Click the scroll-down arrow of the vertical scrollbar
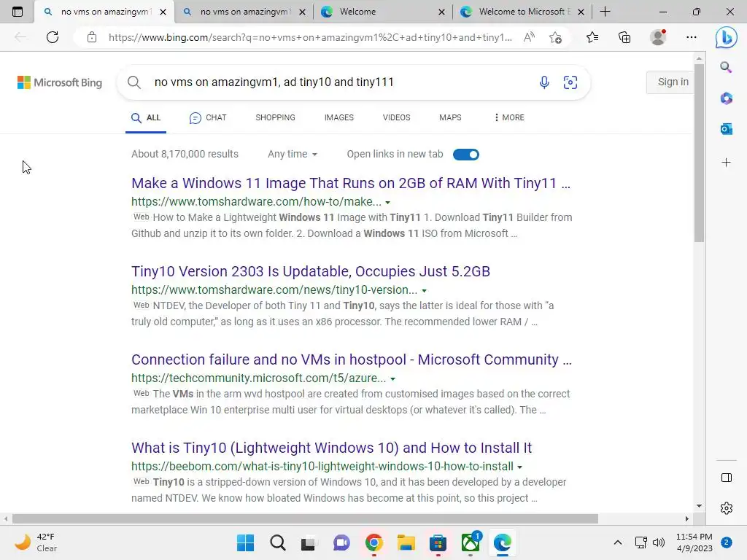Image resolution: width=747 pixels, height=560 pixels. (x=699, y=506)
